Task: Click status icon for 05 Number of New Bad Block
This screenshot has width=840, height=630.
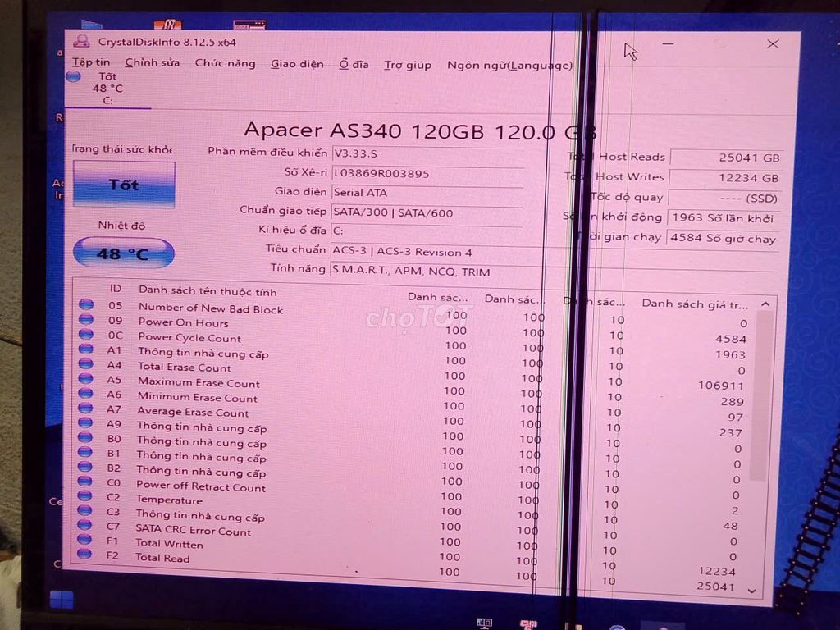Action: pos(85,305)
